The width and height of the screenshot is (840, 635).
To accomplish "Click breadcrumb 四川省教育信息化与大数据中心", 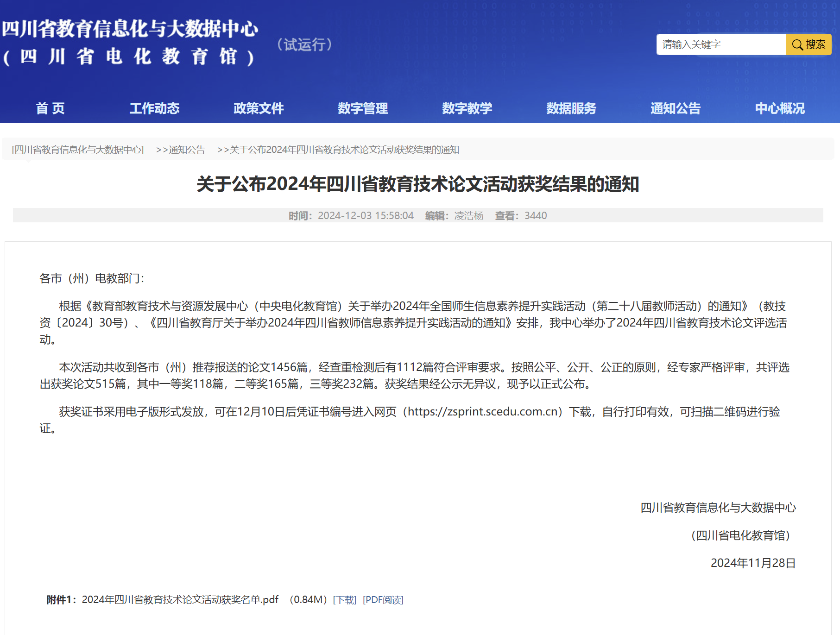I will pos(78,150).
